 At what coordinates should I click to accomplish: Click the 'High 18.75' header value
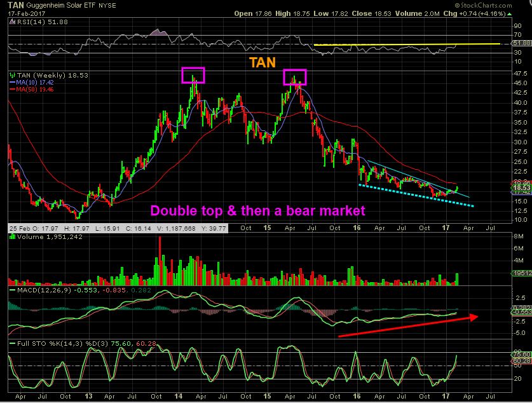pos(292,14)
